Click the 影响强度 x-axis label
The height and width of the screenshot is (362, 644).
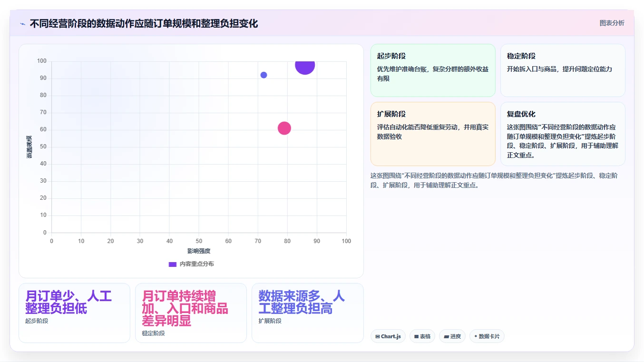199,251
